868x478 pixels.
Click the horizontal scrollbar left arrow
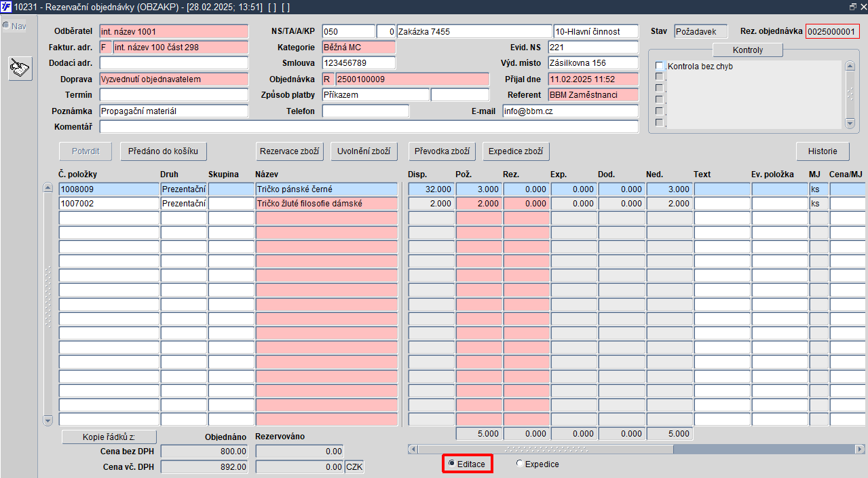413,449
